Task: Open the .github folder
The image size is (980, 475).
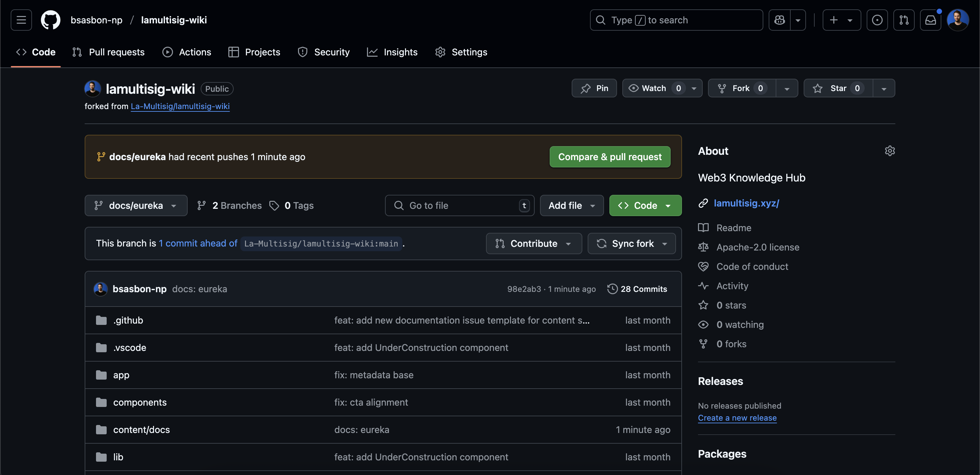Action: click(128, 321)
